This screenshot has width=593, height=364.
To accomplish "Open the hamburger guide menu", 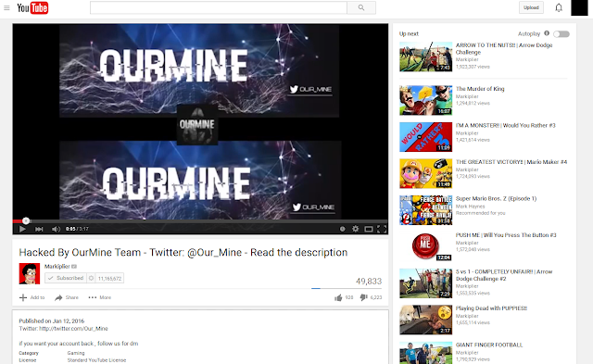I will 6,7.
